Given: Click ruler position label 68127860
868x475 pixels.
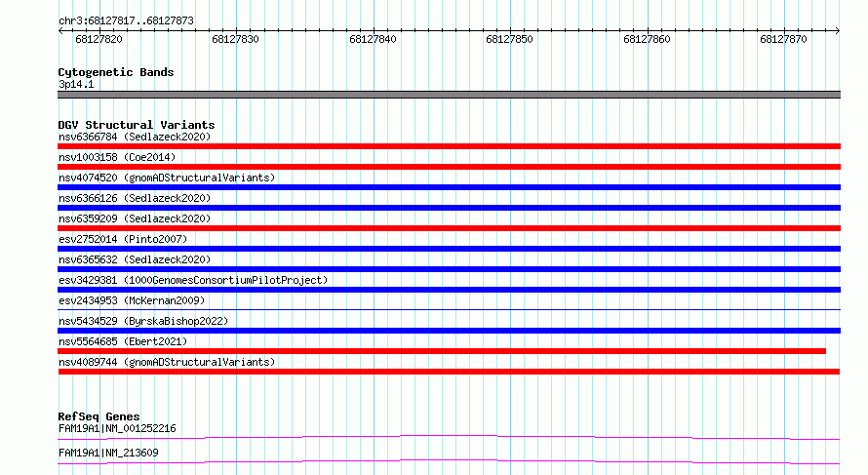Looking at the screenshot, I should [647, 39].
